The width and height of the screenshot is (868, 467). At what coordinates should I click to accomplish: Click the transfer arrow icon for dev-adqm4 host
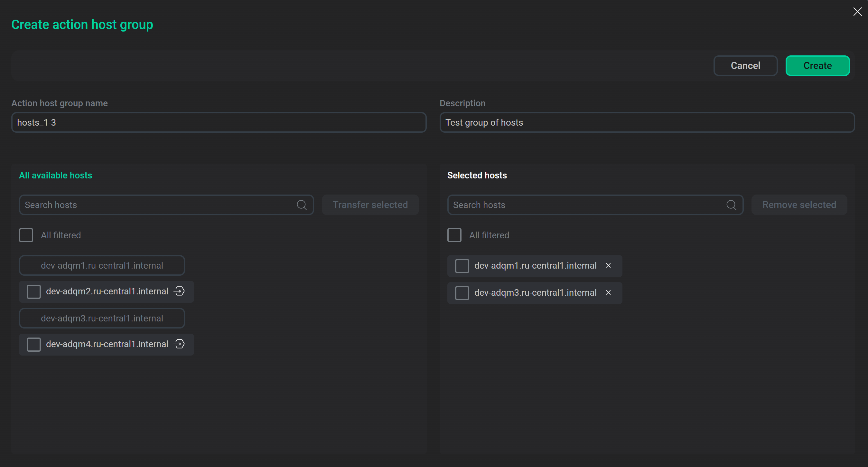point(179,344)
